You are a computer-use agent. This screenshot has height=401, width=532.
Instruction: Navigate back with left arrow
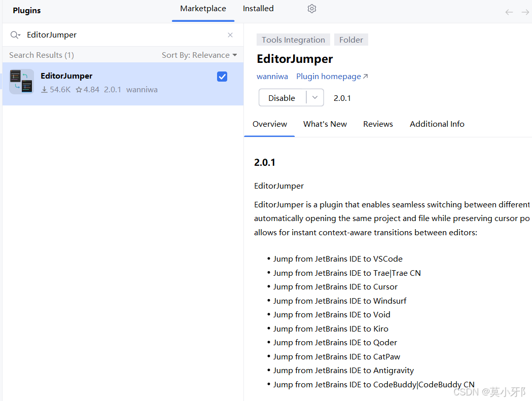coord(509,12)
